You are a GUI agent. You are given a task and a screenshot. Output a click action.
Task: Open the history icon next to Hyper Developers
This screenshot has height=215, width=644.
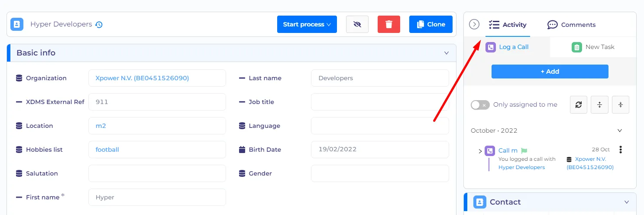(x=99, y=25)
